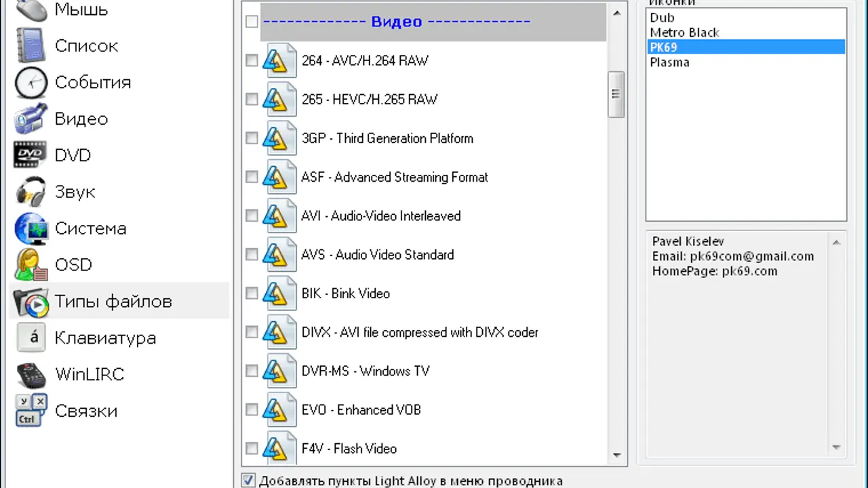
Task: Enable the AVI - Audio-Video Interleaved checkbox
Action: click(252, 216)
